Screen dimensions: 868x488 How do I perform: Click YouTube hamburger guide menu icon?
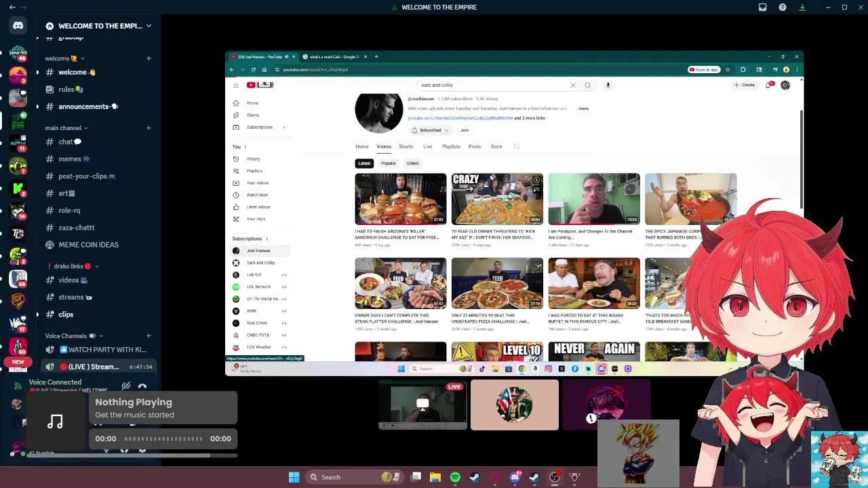[235, 85]
